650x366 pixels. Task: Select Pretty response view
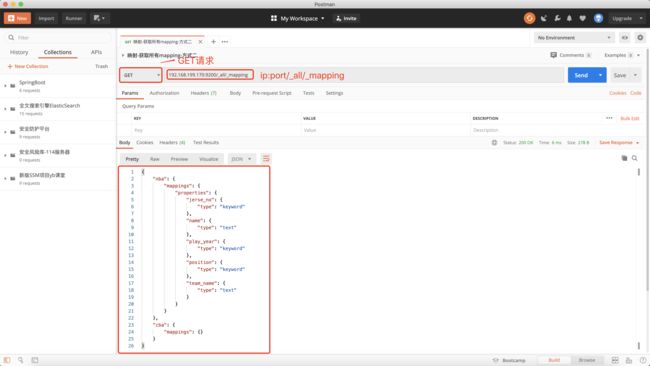132,159
